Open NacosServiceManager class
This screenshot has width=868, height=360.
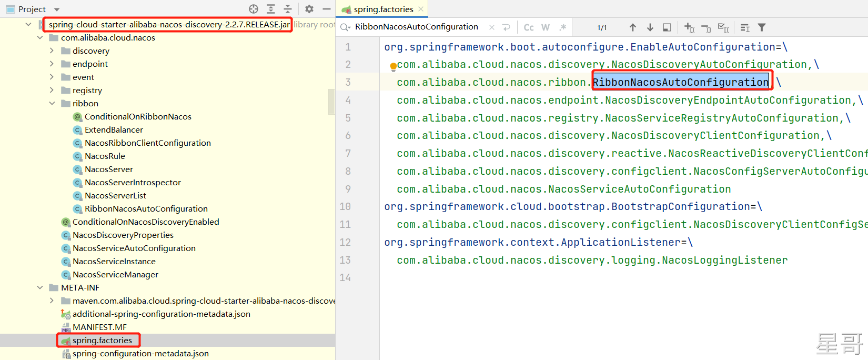tap(115, 274)
